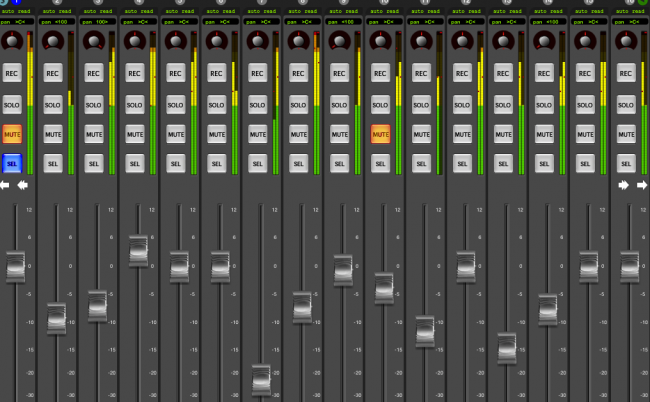Screen dimensions: 650x402
Task: Click the pan knob on channel 1
Action: (12, 41)
